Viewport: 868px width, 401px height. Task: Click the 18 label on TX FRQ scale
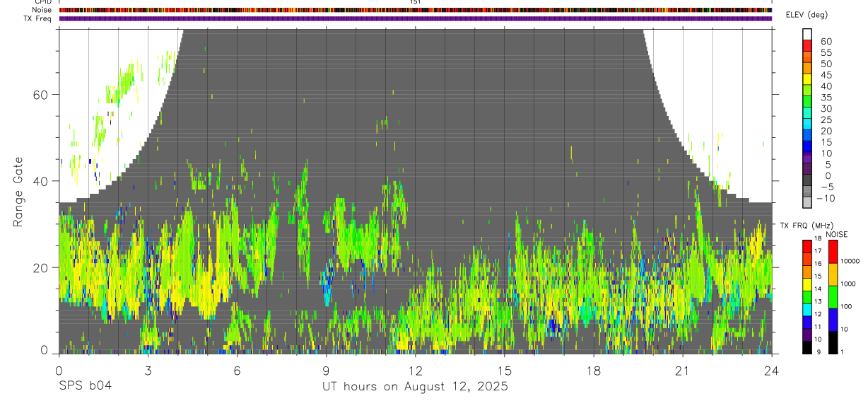pos(816,239)
